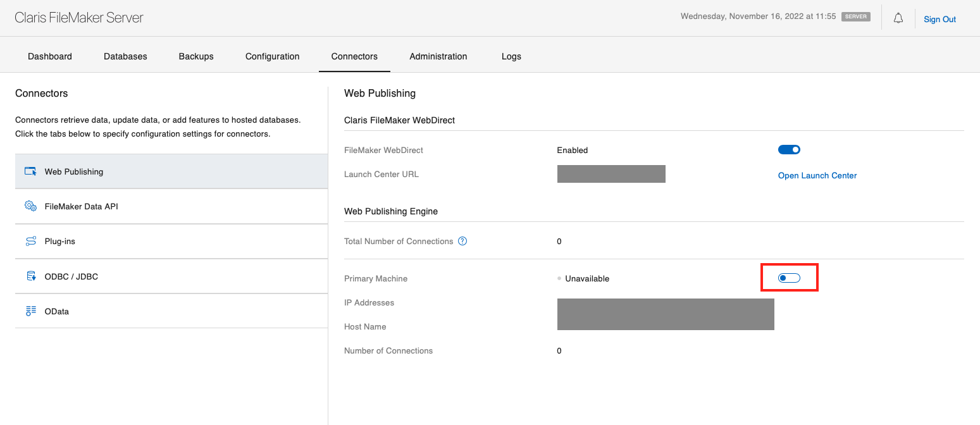This screenshot has height=425, width=980.
Task: Click the Primary Machine label
Action: coord(376,278)
